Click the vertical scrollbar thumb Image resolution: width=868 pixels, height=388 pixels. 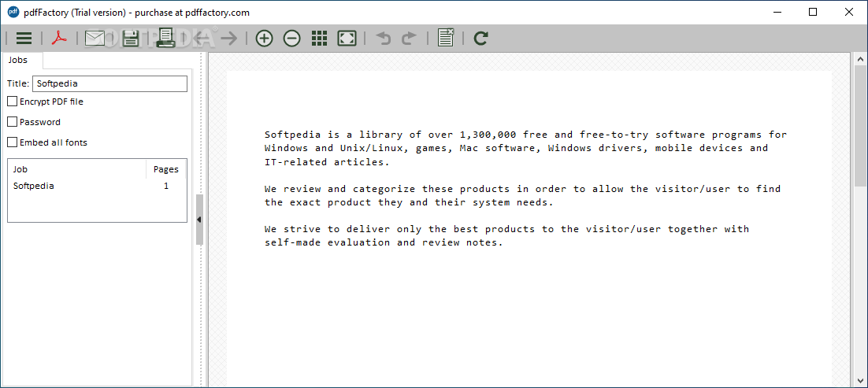pyautogui.click(x=861, y=127)
